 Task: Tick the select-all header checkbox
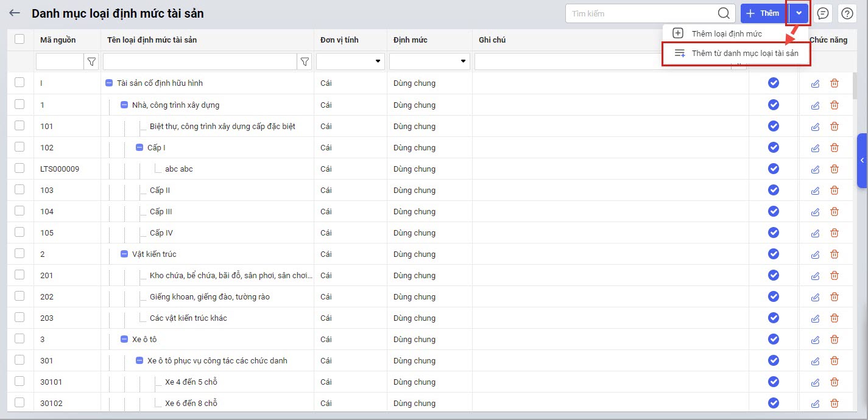click(x=19, y=39)
